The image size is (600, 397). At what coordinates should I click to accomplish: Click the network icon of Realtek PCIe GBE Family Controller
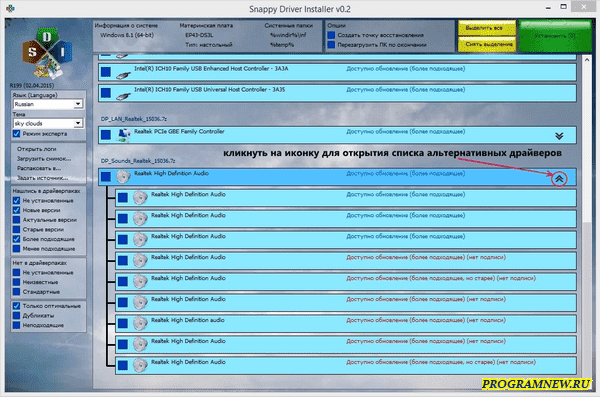(x=124, y=135)
